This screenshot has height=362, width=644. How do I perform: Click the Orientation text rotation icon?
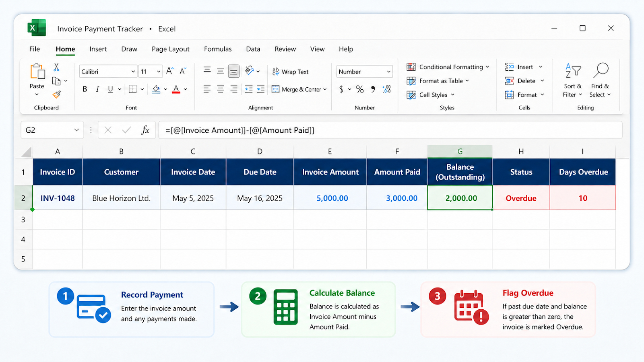click(x=250, y=71)
